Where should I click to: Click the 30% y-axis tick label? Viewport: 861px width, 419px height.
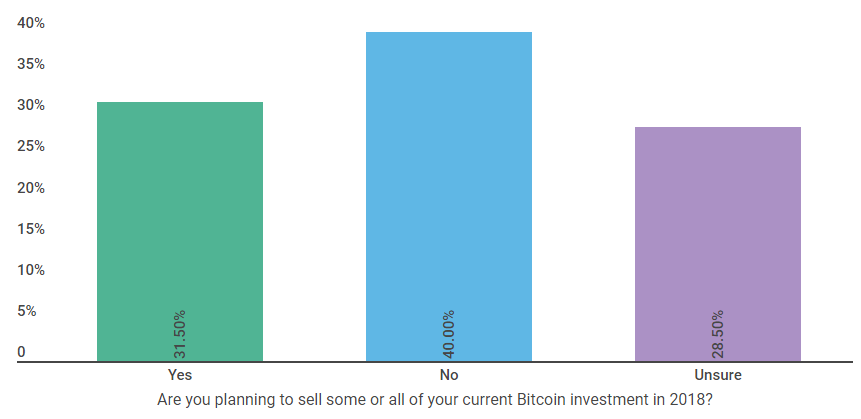coord(31,105)
